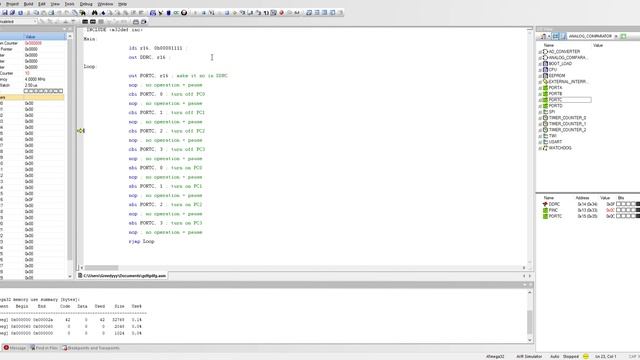This screenshot has height=360, width=640.
Task: Click the second black window-layout icon in the second toolbar row
Action: click(93, 22)
